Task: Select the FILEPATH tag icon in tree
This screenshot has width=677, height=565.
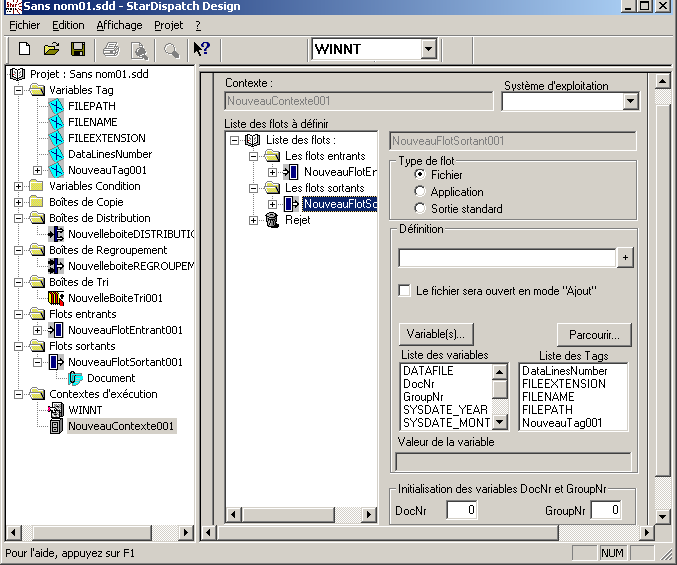Action: point(56,106)
